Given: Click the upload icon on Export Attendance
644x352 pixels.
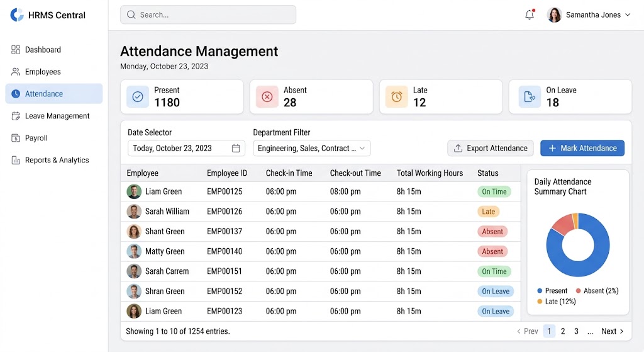Looking at the screenshot, I should [458, 149].
